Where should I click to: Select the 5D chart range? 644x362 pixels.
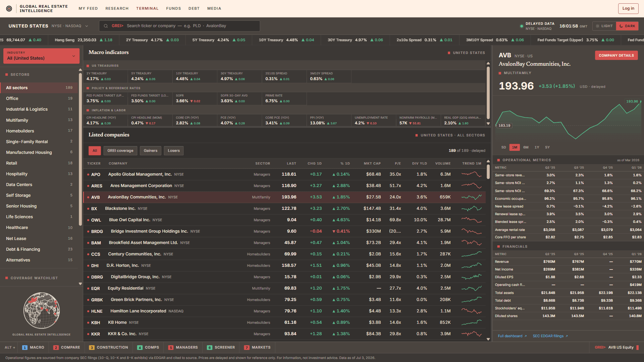[x=503, y=147]
